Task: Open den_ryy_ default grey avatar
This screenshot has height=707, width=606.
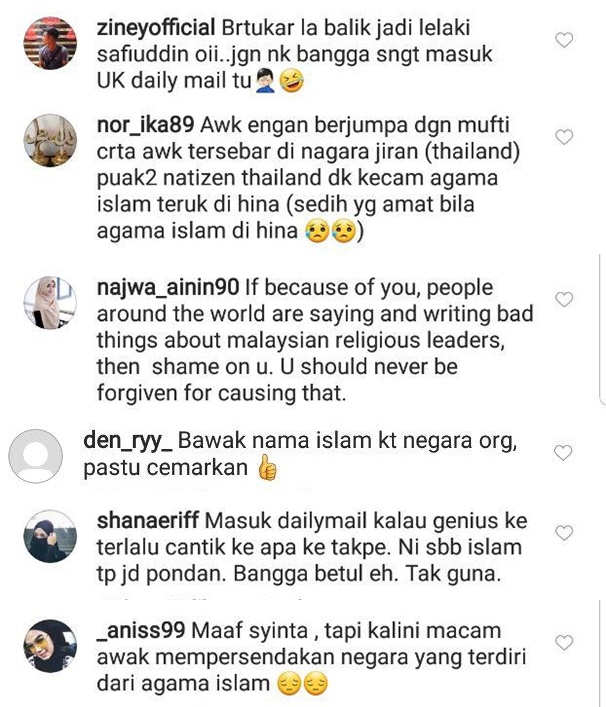Action: click(x=36, y=456)
